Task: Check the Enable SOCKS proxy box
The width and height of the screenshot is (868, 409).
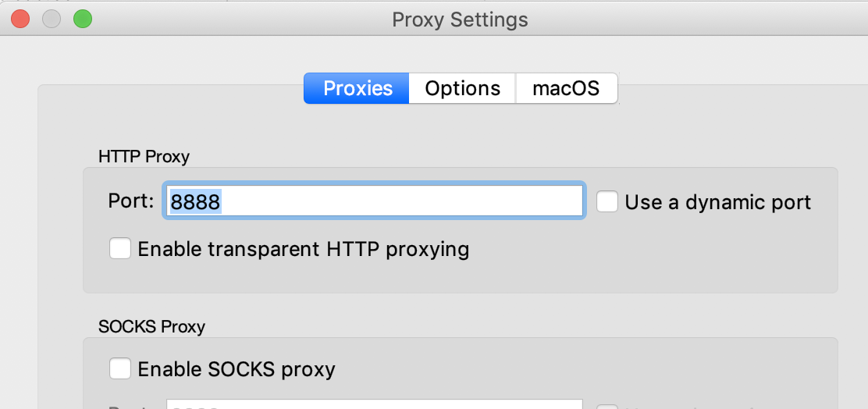Action: coord(120,368)
